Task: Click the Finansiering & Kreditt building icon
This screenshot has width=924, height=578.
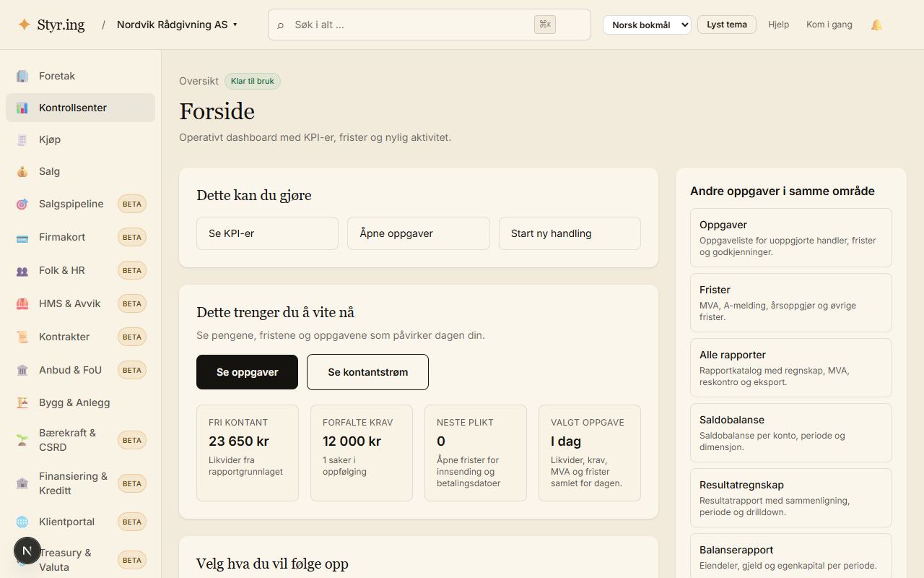Action: [x=22, y=483]
